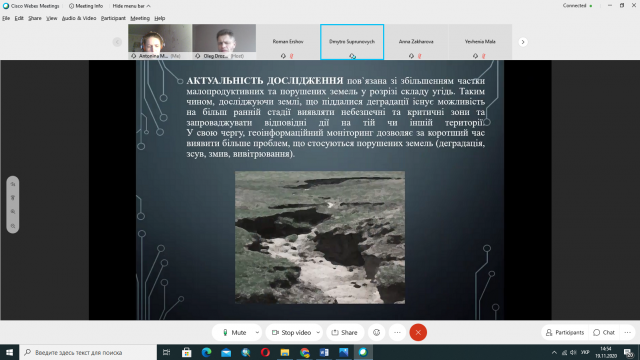Click the second icon in left zoom toolbar
Image resolution: width=640 pixels, height=360 pixels.
click(x=13, y=198)
